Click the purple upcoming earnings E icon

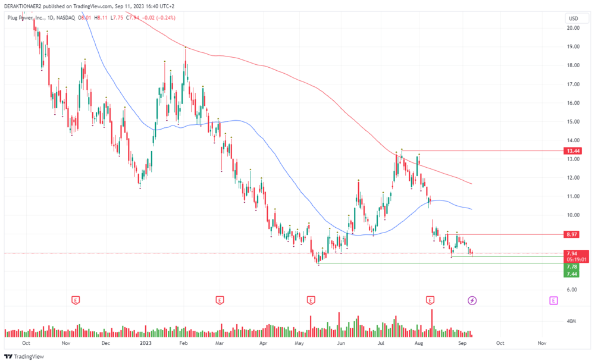553,301
